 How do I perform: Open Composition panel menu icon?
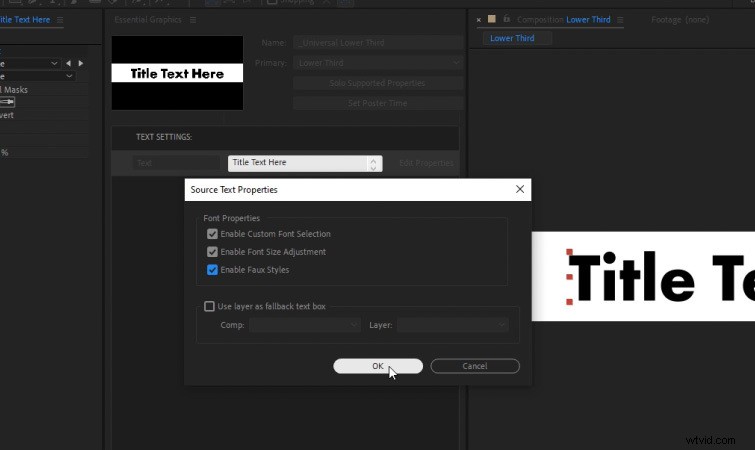tap(620, 20)
